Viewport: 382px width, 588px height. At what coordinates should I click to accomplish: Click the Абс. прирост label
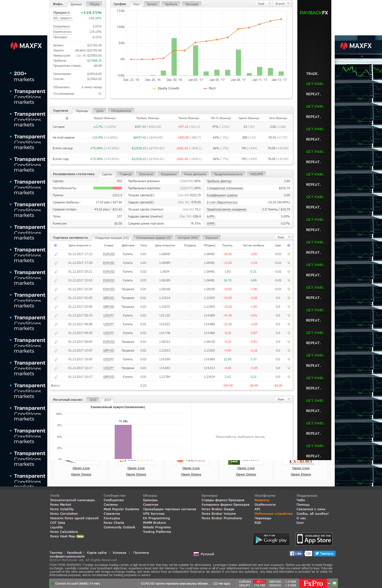point(63,18)
